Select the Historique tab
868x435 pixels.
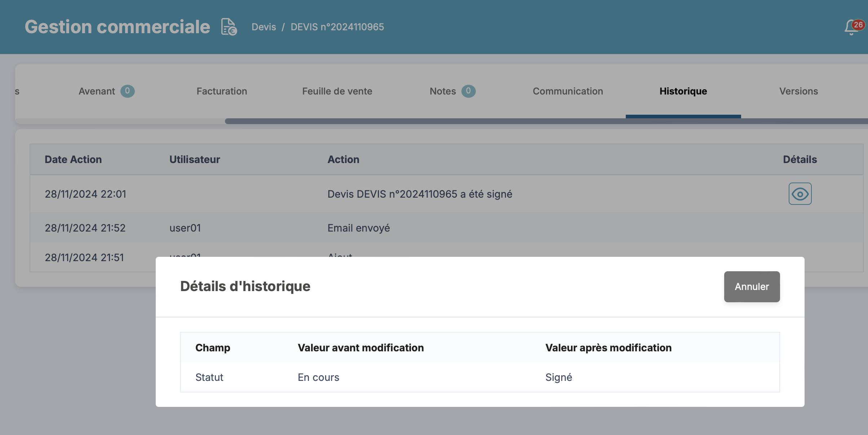click(x=683, y=91)
